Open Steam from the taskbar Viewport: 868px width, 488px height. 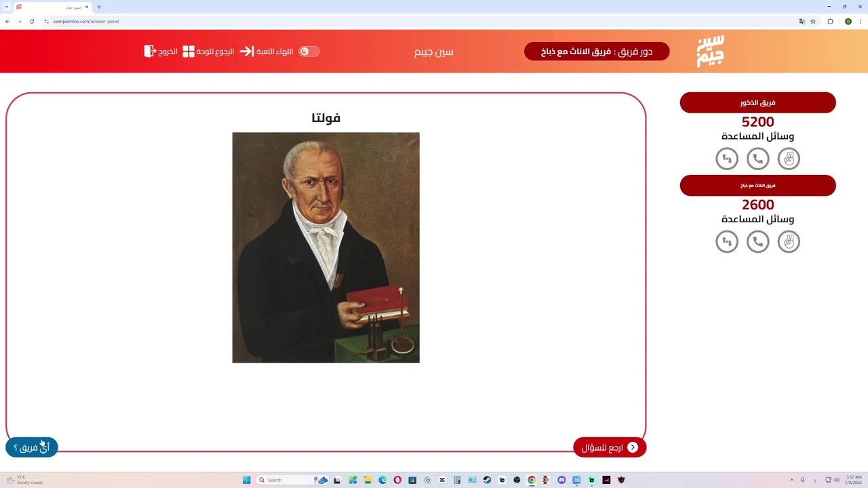click(487, 480)
